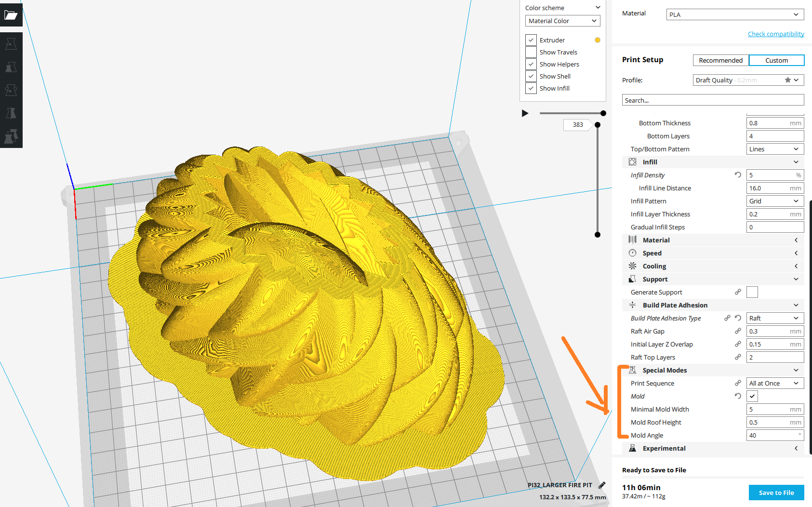Select the Rotate tool

[x=11, y=90]
